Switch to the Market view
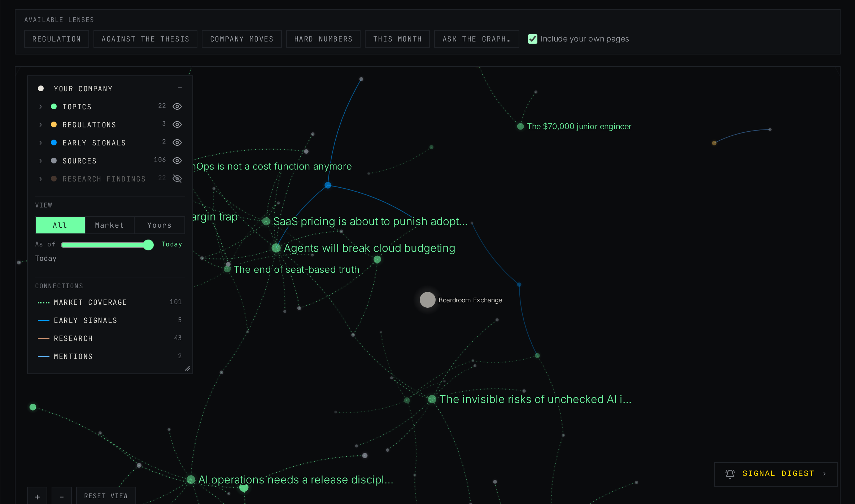This screenshot has width=855, height=504. [109, 225]
